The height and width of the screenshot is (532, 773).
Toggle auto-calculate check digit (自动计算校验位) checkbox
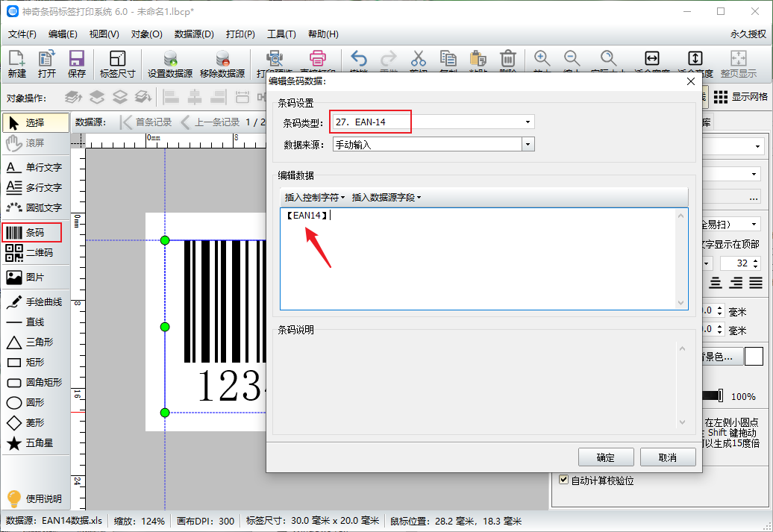point(564,480)
